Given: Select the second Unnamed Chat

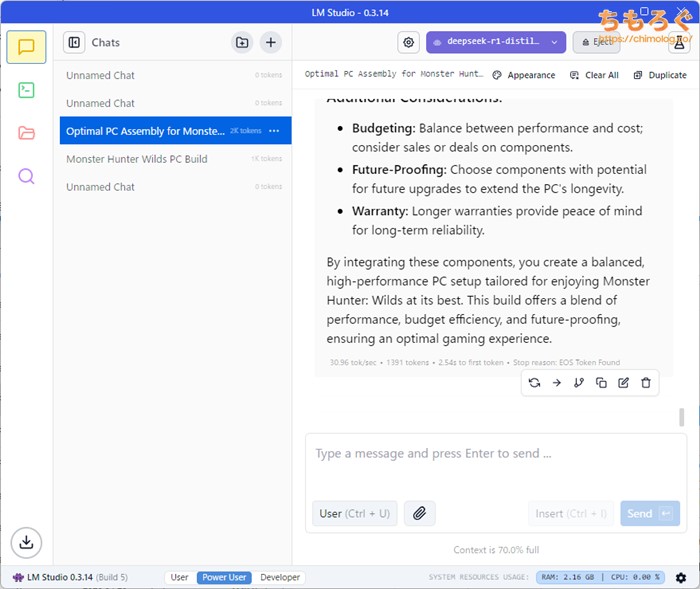Looking at the screenshot, I should [x=175, y=103].
